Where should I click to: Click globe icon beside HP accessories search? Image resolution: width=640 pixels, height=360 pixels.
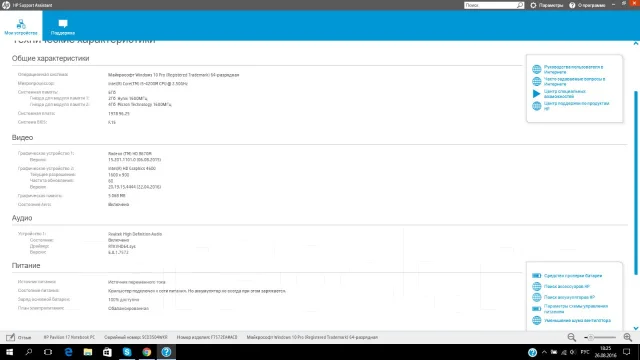[536, 287]
